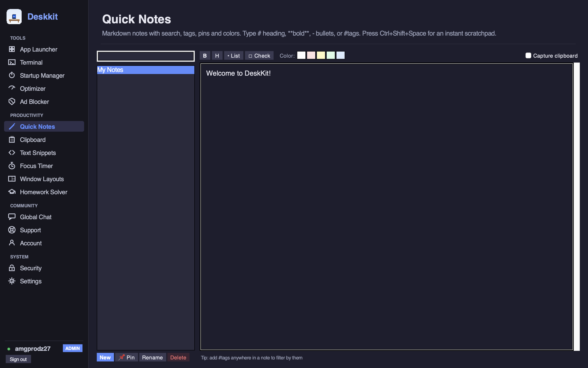The width and height of the screenshot is (588, 368).
Task: Click the amgprodz27 username
Action: tap(33, 349)
